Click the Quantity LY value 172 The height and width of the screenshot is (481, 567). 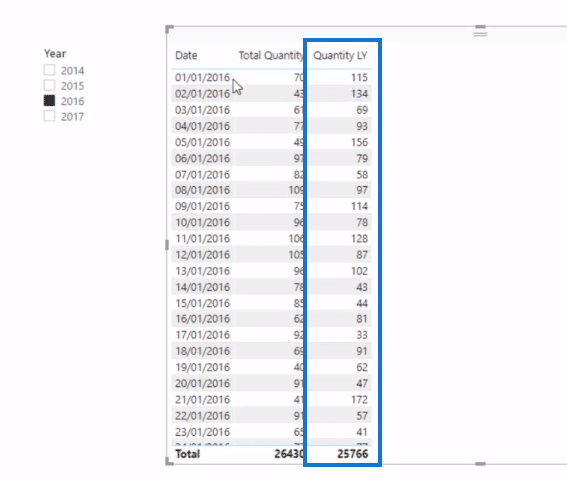point(359,400)
